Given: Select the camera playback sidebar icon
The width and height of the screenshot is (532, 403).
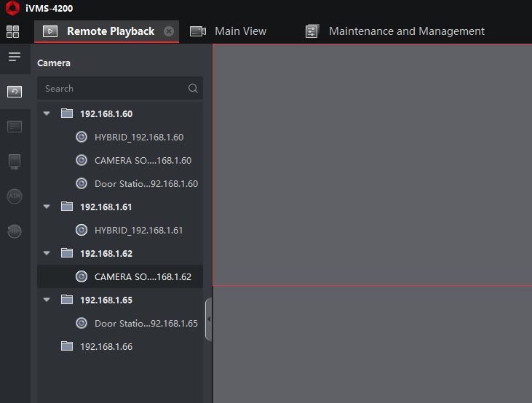Looking at the screenshot, I should tap(15, 92).
